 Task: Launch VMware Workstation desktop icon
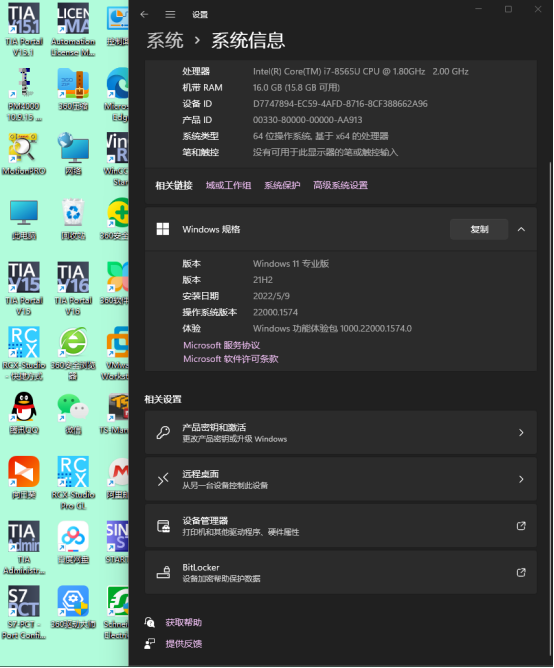pos(116,354)
